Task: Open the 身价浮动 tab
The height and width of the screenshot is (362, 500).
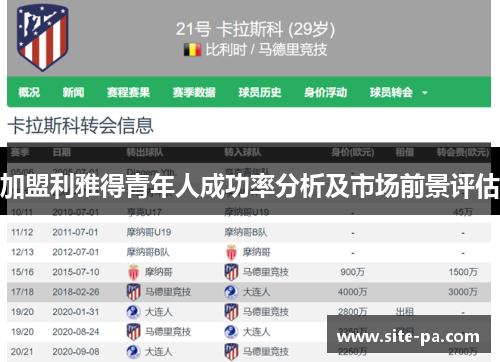Action: tap(325, 92)
